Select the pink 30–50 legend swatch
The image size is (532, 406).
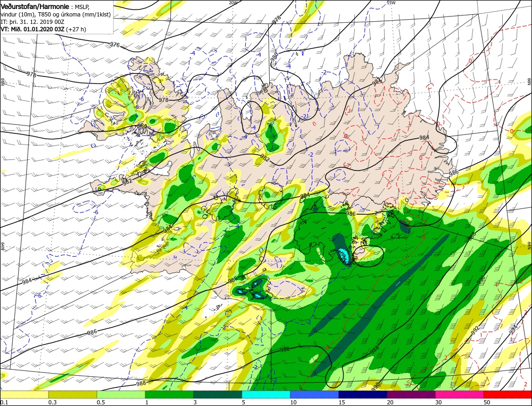[x=460, y=394]
